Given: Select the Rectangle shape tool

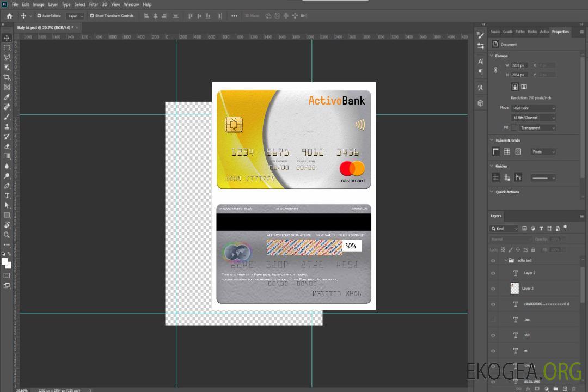Looking at the screenshot, I should tap(7, 215).
